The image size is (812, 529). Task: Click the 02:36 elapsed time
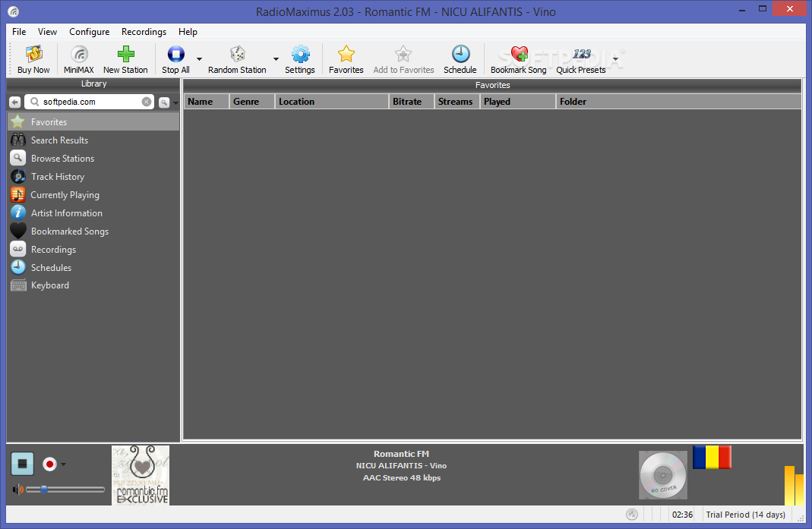point(683,515)
